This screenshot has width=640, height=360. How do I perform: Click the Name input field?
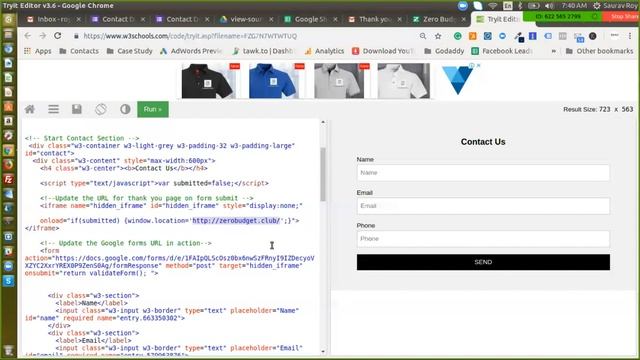[x=483, y=173]
